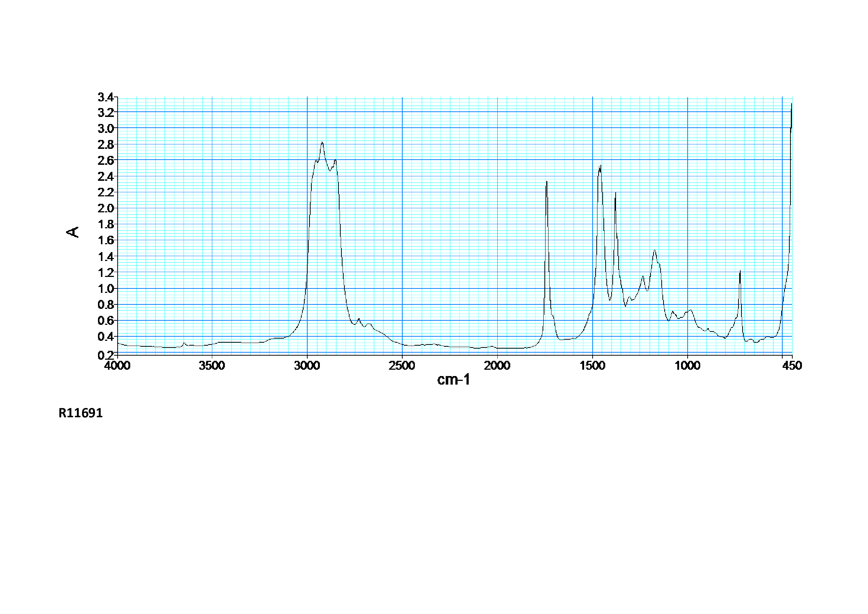Click the broad peak near 1170 cm-1
Screen dimensions: 868x614
tap(655, 250)
